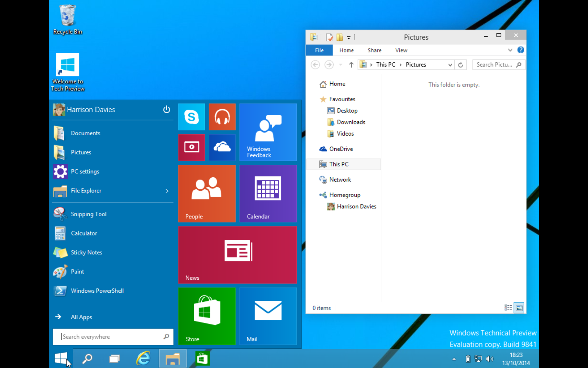
Task: Open the OneDrive cloud tile
Action: (222, 148)
